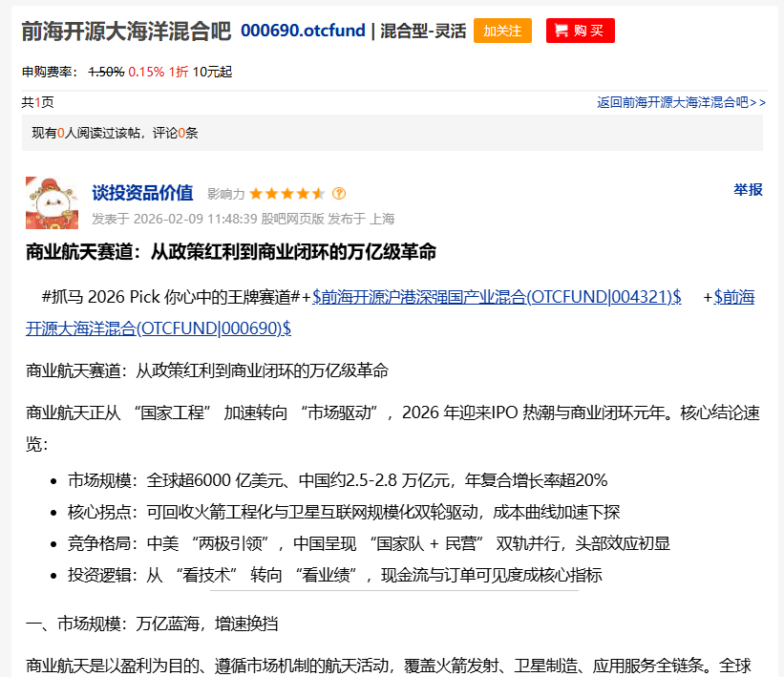The width and height of the screenshot is (784, 677).
Task: Click the 混合型-灵活 fund type label
Action: [423, 31]
